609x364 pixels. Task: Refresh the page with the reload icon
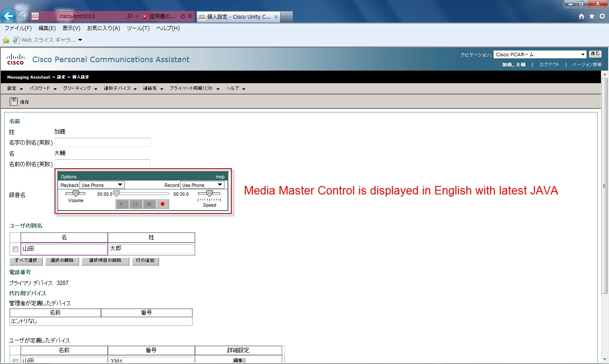click(183, 16)
